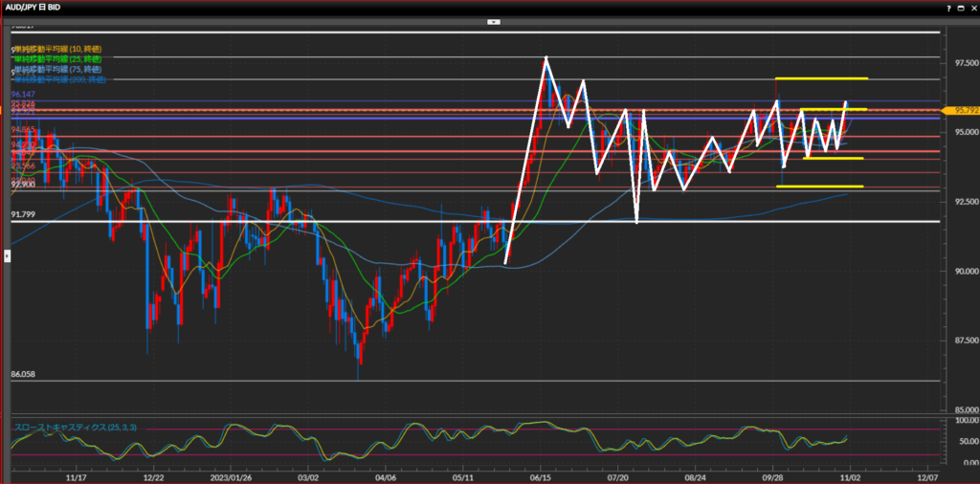Select the 96.147 horizontal line label
The image size is (980, 484).
pyautogui.click(x=24, y=96)
